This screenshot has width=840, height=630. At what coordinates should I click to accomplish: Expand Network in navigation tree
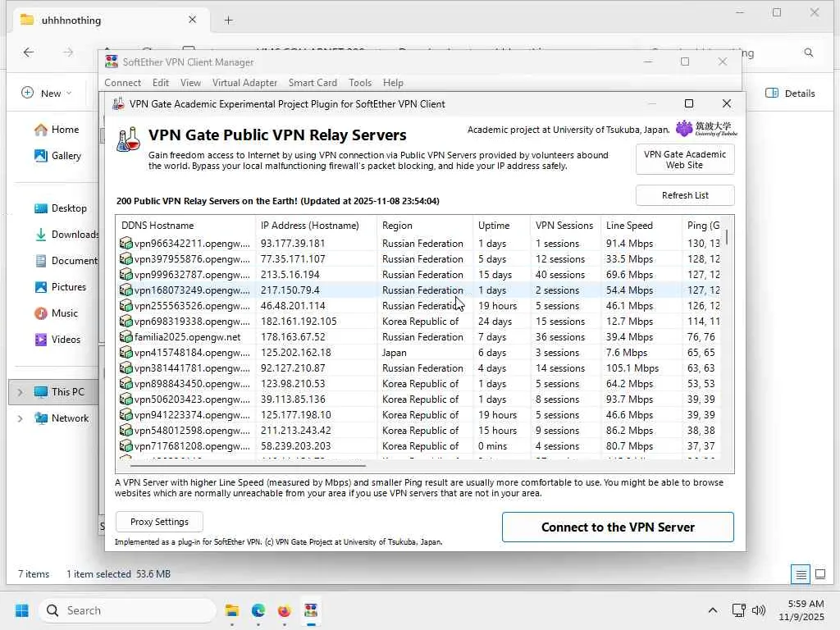(20, 418)
